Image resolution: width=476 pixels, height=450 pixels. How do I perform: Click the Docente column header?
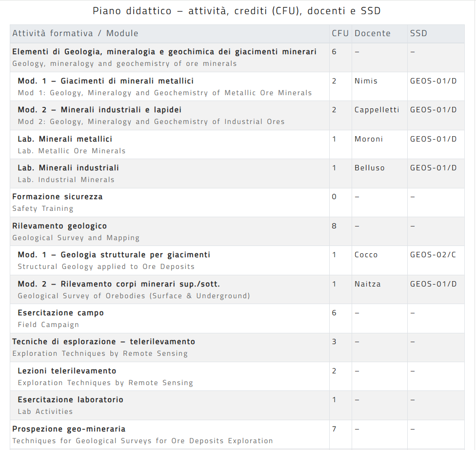click(x=372, y=34)
